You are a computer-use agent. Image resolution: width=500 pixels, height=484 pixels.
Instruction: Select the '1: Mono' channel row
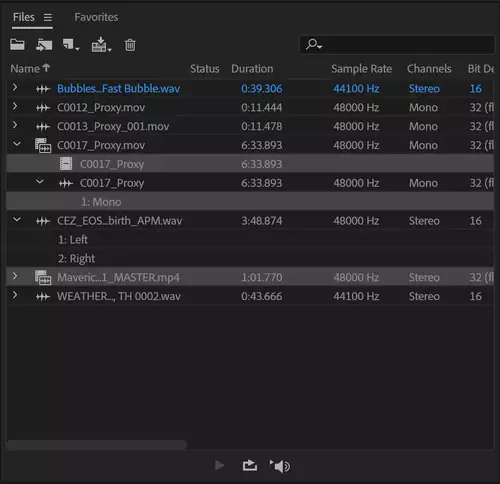[250, 202]
